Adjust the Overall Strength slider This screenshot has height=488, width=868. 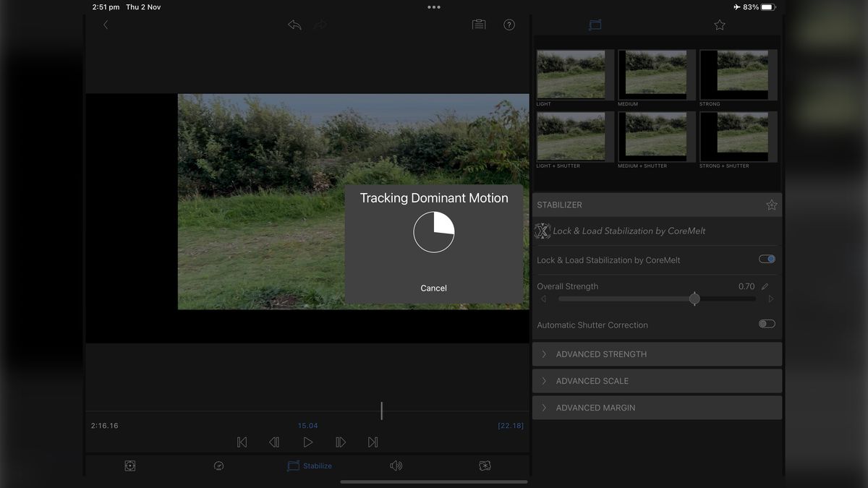click(x=694, y=299)
